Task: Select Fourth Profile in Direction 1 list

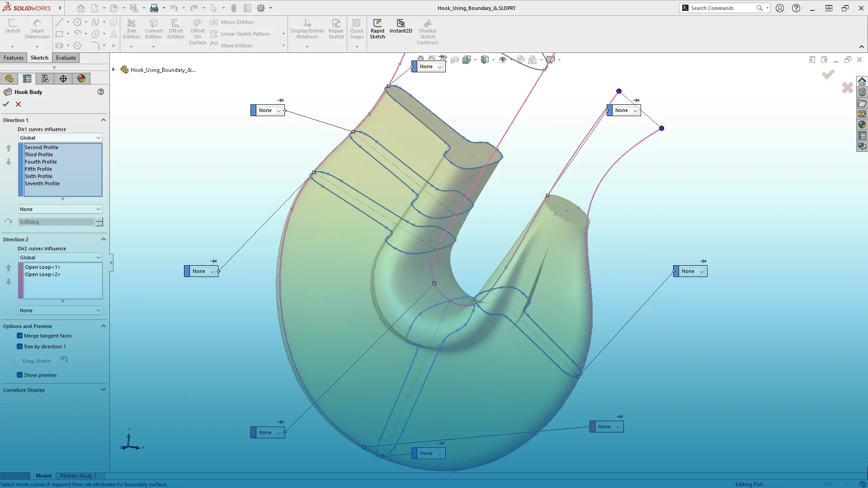Action: pos(41,162)
